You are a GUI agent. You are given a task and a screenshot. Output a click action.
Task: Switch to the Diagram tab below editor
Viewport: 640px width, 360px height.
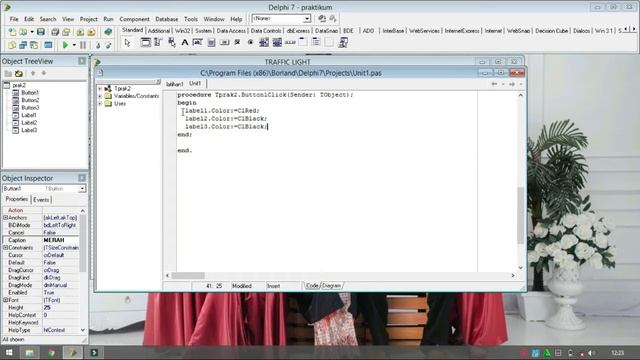pos(331,286)
